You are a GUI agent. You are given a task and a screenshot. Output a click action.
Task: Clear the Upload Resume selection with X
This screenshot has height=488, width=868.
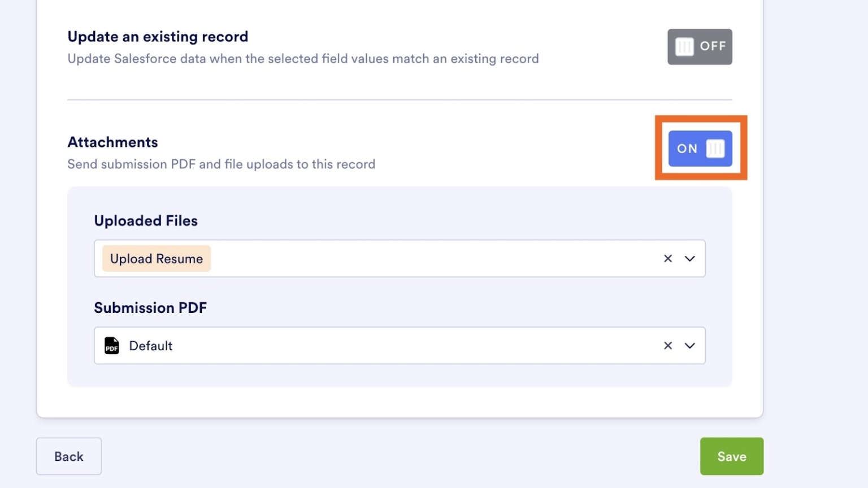tap(668, 259)
